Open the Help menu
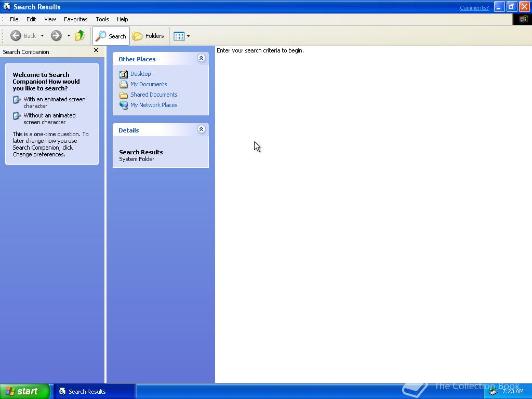This screenshot has width=532, height=399. 122,19
